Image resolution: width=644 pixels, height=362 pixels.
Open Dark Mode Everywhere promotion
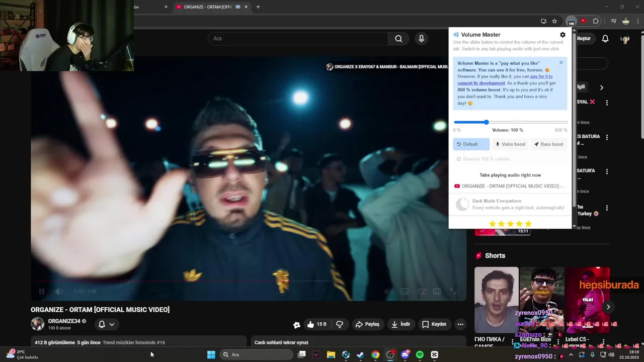(510, 204)
